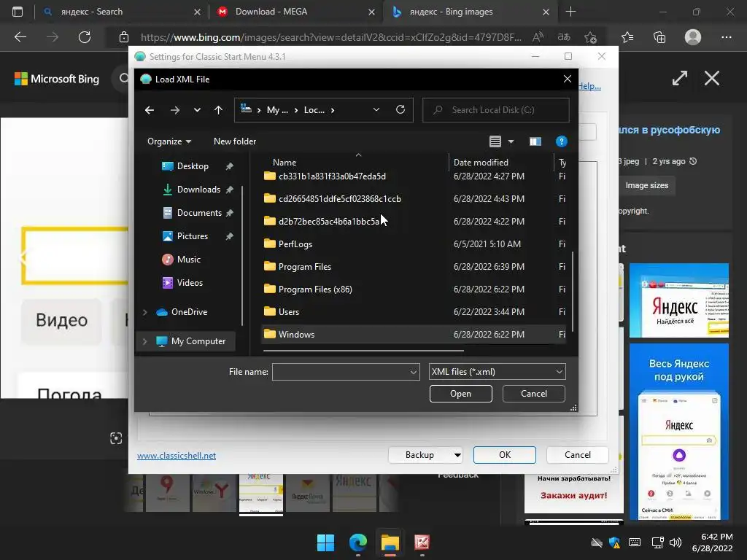747x560 pixels.
Task: Click OK in Classic Start Menu settings
Action: pyautogui.click(x=505, y=455)
